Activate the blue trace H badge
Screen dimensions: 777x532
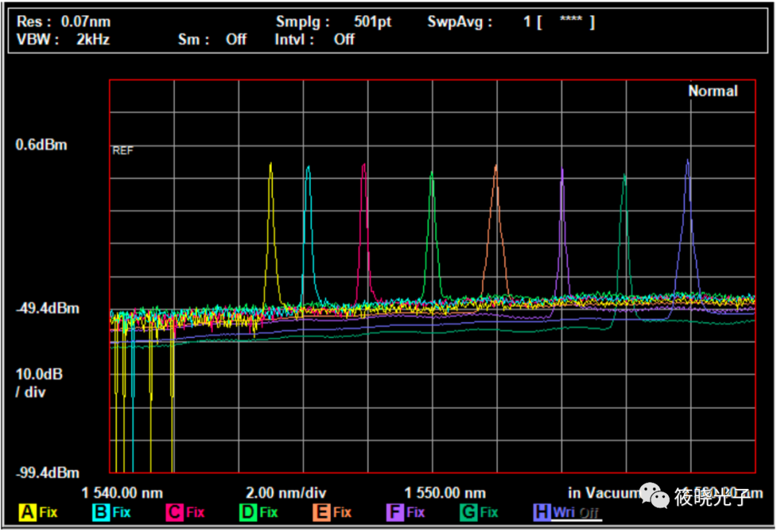542,513
